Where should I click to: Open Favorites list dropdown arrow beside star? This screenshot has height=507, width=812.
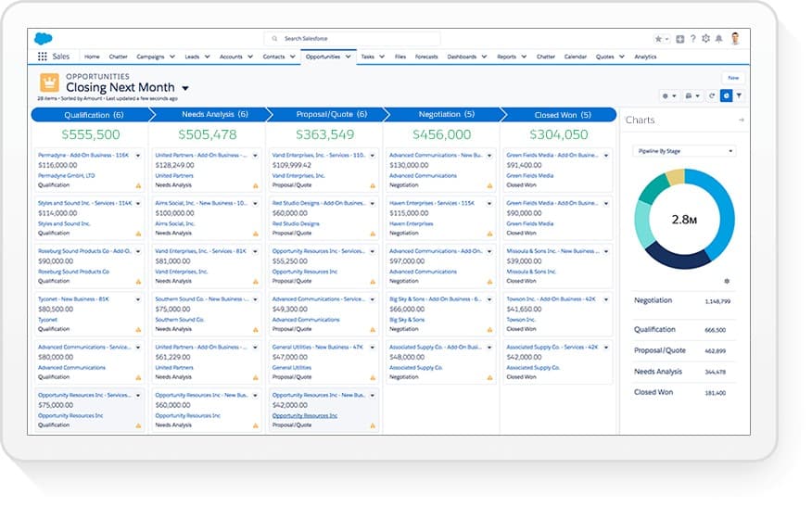(667, 39)
